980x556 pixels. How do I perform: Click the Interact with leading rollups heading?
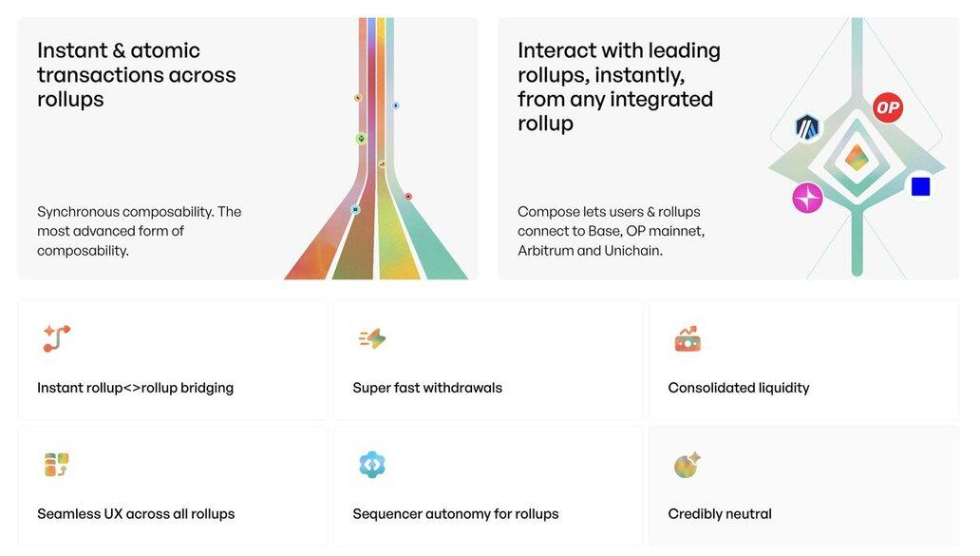point(619,86)
